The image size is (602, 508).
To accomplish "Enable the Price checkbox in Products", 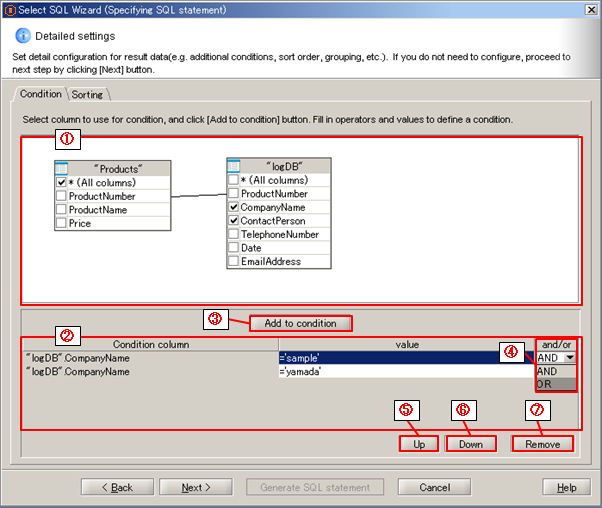I will 62,224.
